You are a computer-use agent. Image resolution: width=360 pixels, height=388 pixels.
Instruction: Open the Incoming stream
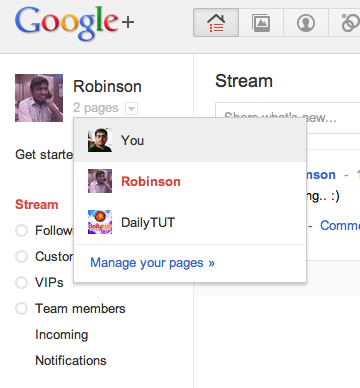click(62, 335)
